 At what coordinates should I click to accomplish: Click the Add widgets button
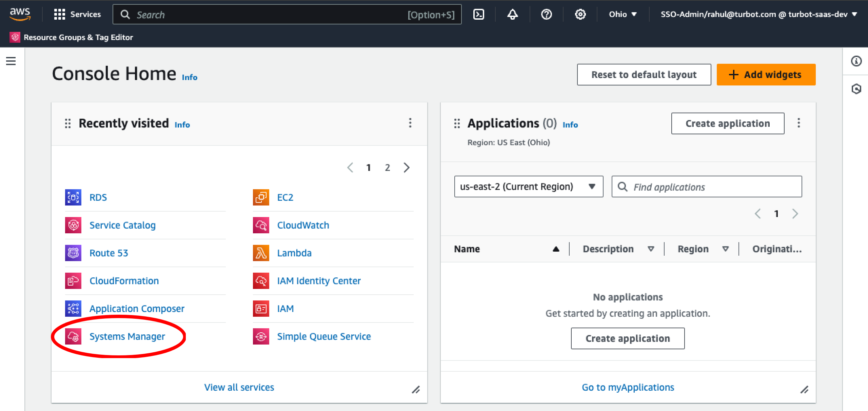pos(766,74)
